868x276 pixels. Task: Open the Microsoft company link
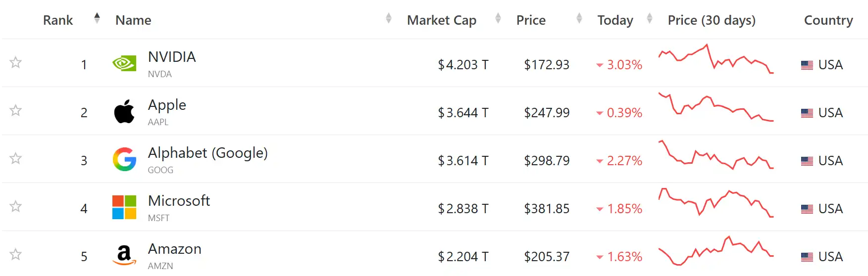point(179,201)
